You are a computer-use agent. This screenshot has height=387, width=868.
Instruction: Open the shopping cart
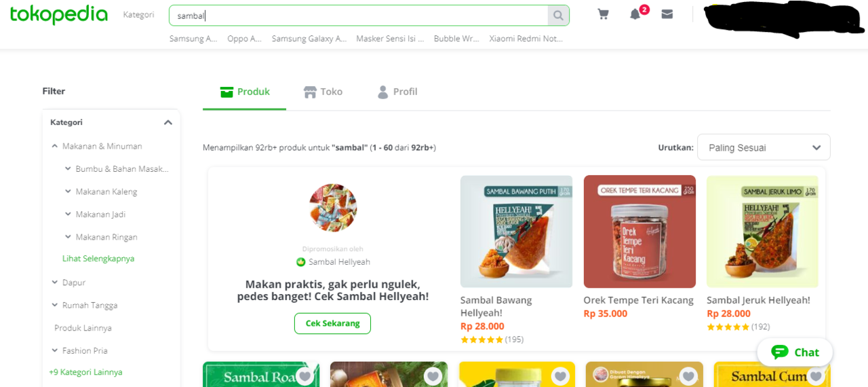(x=603, y=14)
